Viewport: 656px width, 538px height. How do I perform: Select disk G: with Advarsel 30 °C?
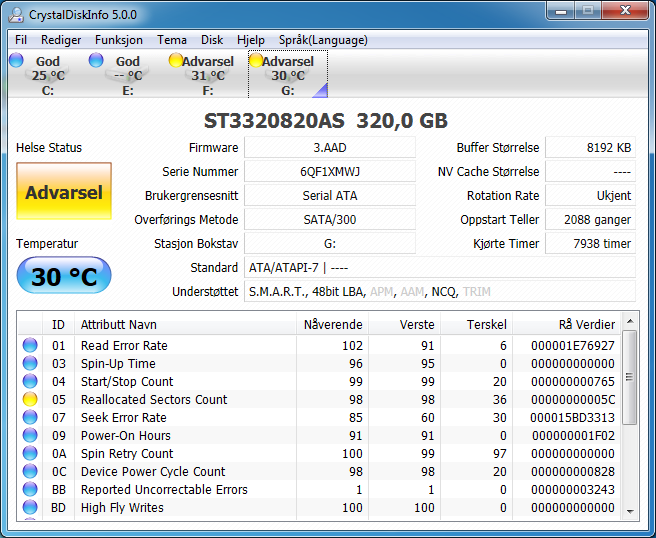tap(288, 74)
